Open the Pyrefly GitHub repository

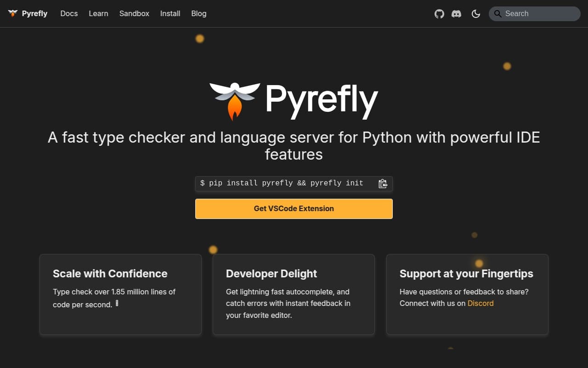pos(439,14)
